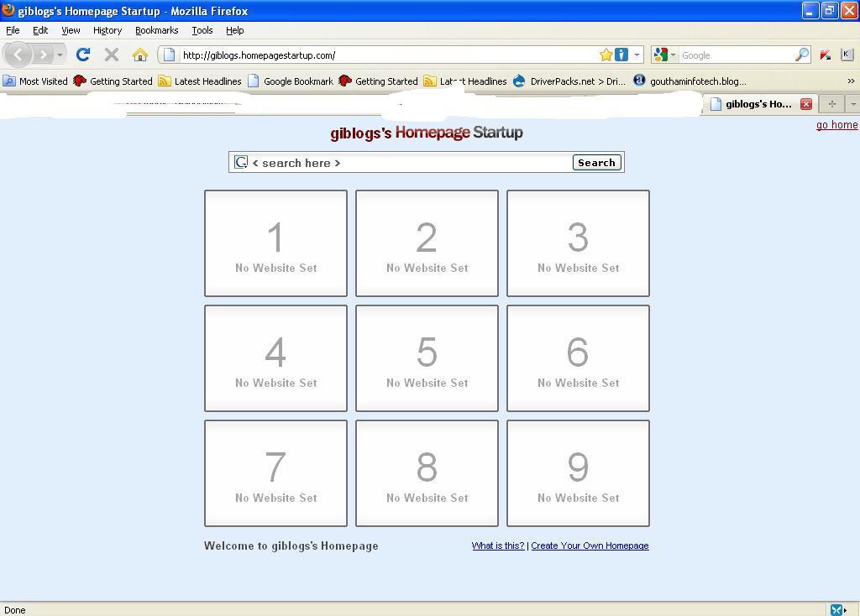The width and height of the screenshot is (860, 616).
Task: Open the Create Your Own Homepage link
Action: coord(590,546)
